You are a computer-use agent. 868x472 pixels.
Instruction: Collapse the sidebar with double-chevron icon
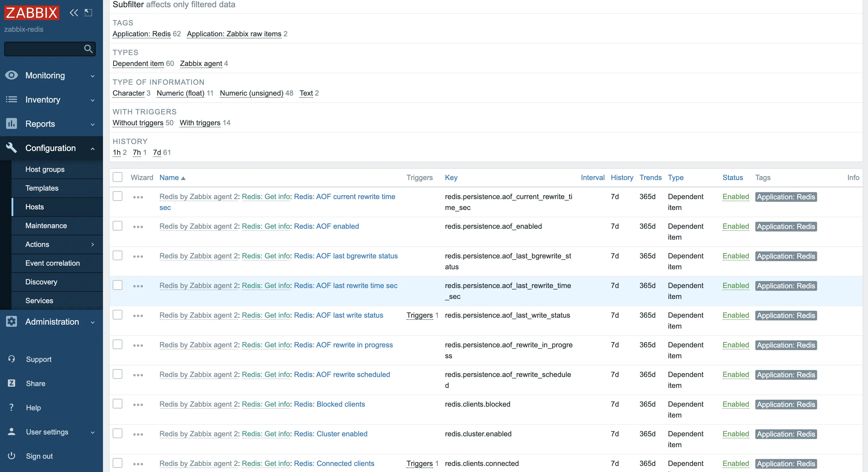(74, 13)
